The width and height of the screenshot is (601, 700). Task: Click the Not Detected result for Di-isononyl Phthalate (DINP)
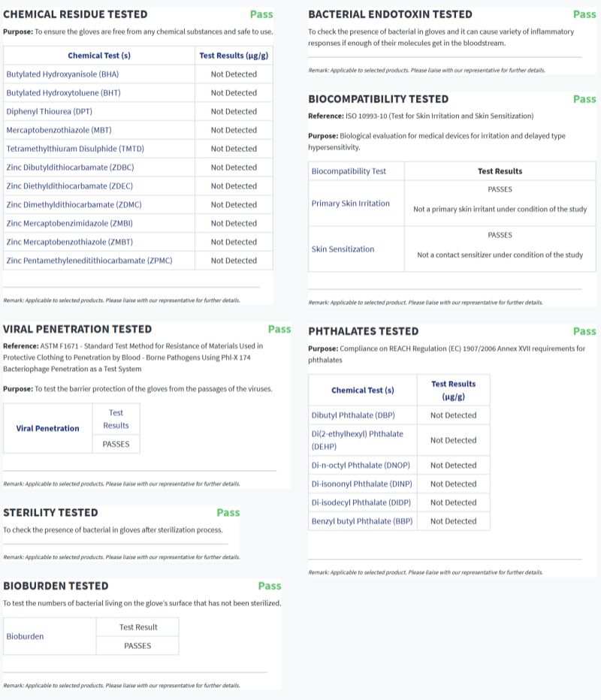[x=453, y=484]
